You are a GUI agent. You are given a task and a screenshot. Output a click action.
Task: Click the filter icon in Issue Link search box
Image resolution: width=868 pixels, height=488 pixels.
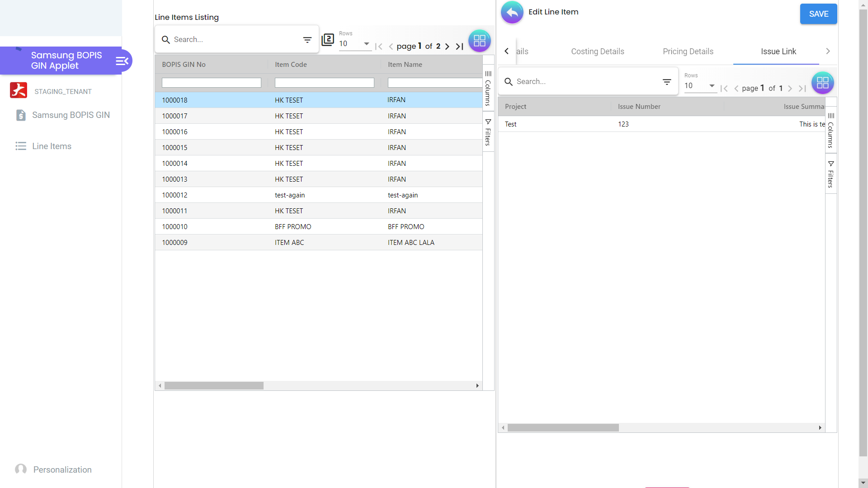667,82
